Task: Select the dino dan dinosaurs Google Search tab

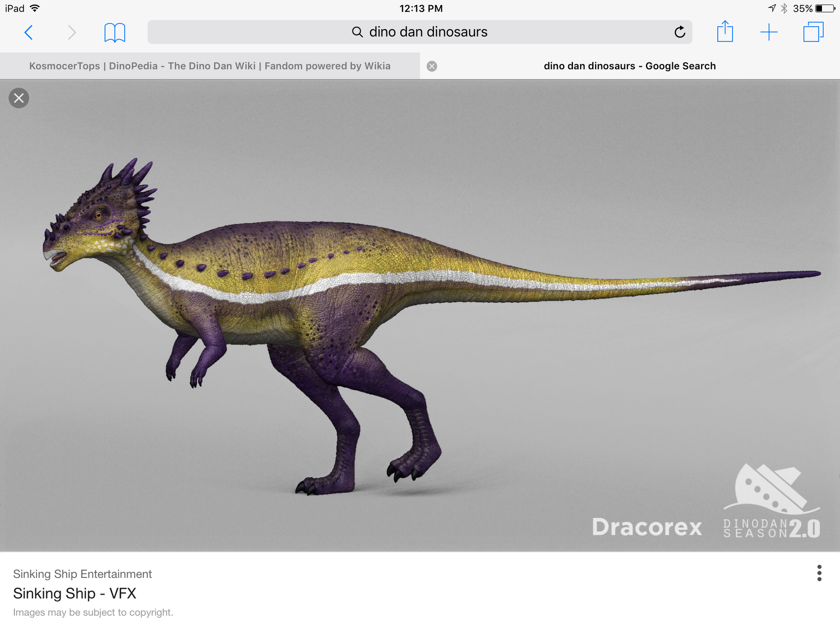Action: pos(630,66)
